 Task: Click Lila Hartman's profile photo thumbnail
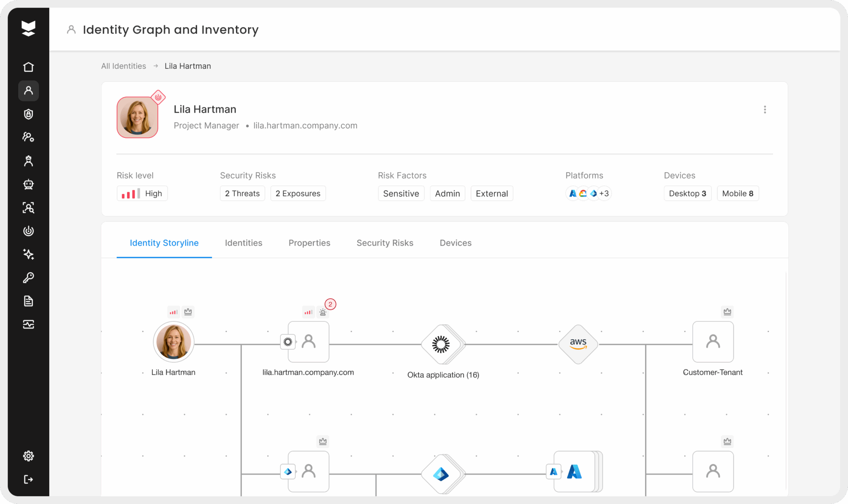point(137,117)
